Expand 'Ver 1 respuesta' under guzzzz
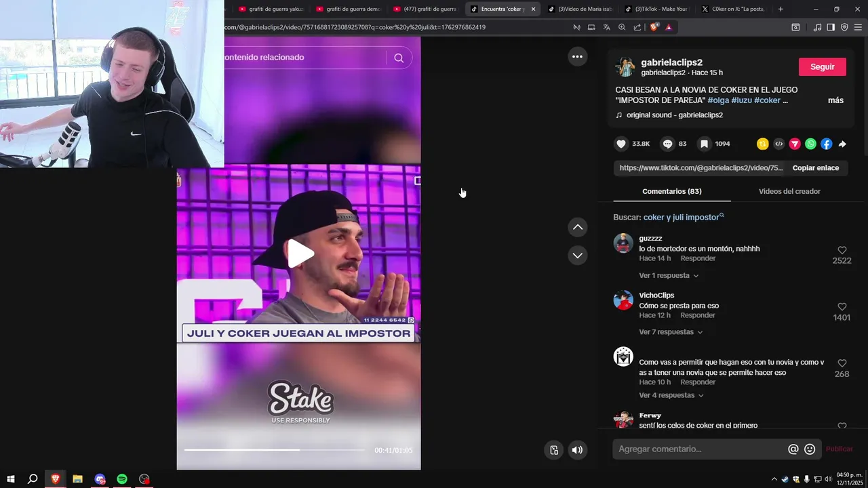Screen dimensions: 868x488 669,276
